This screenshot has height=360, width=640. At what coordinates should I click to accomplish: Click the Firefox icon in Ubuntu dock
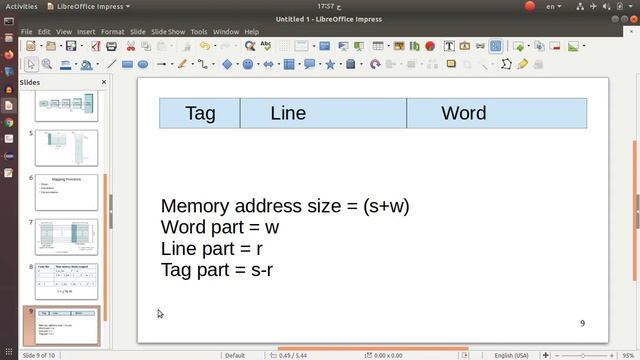(x=9, y=54)
